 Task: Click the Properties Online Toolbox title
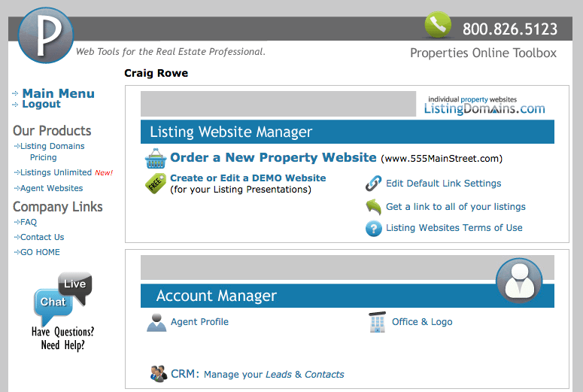[x=483, y=53]
